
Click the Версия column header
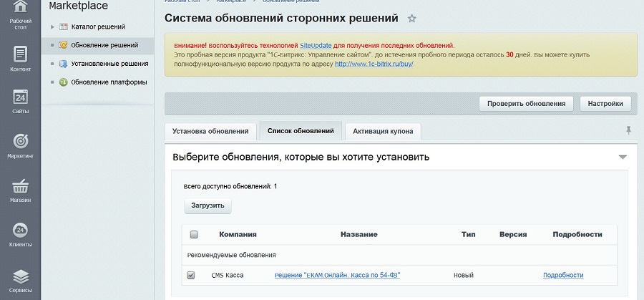coord(513,235)
